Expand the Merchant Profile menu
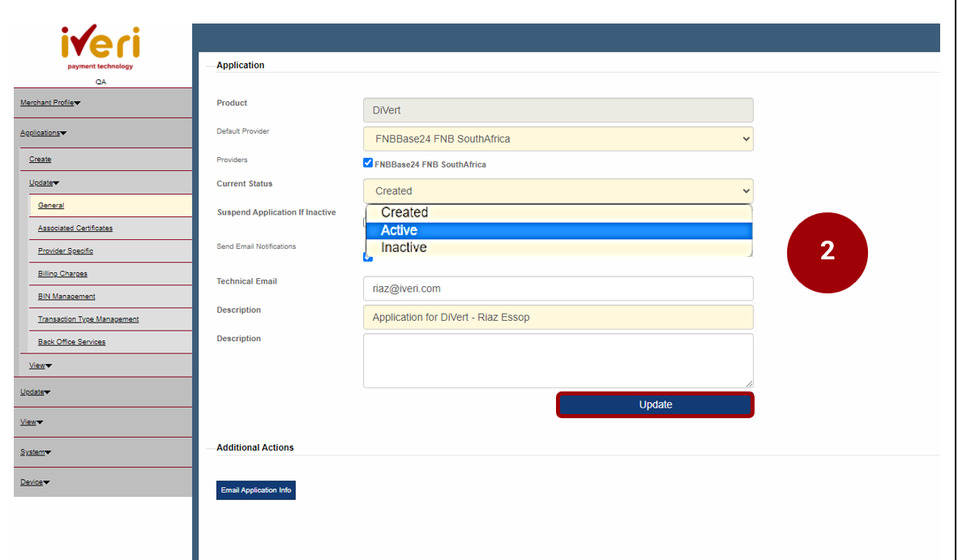958x560 pixels. 50,103
